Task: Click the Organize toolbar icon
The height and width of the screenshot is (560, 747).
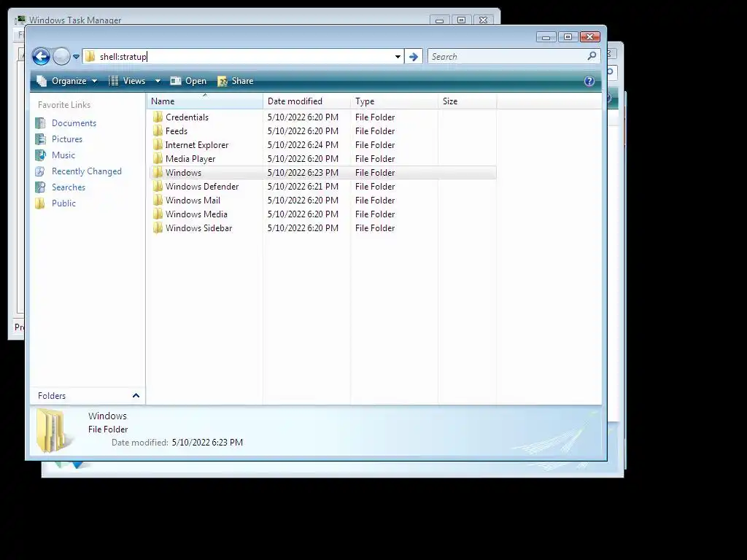Action: (x=42, y=81)
